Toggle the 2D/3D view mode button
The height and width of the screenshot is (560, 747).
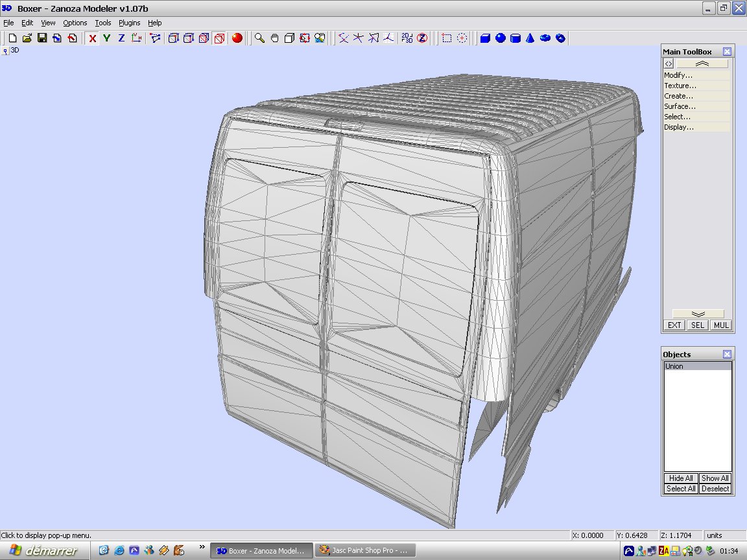point(407,38)
